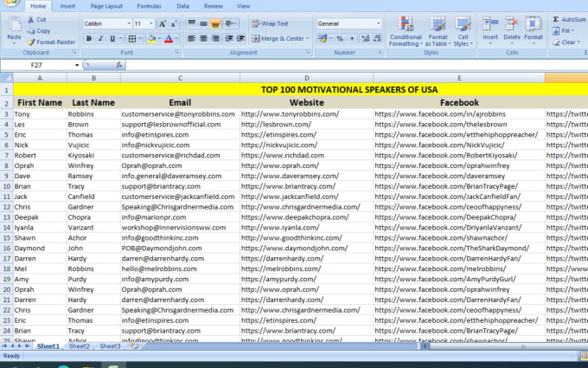Open the Formulas tab
The height and width of the screenshot is (368, 588).
(149, 6)
